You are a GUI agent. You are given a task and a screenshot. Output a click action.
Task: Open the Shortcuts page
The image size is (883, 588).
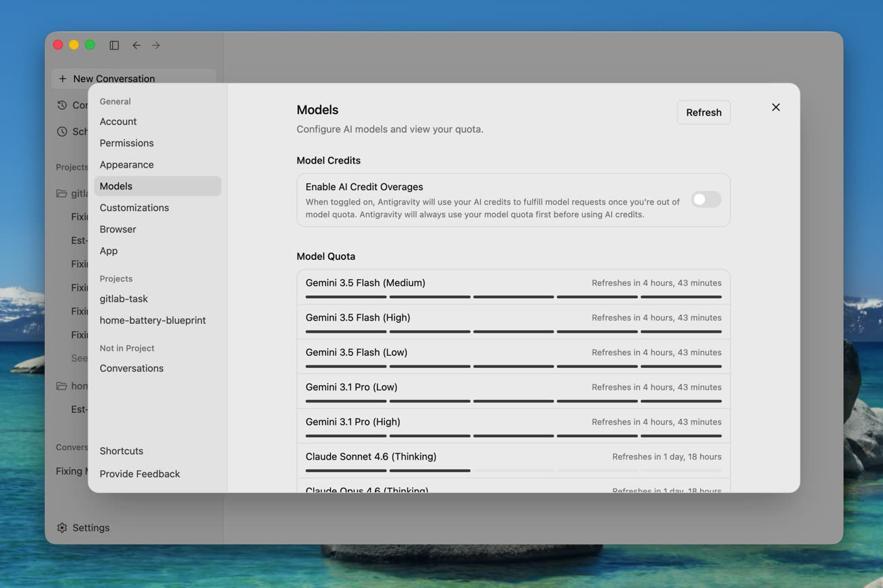point(158,451)
